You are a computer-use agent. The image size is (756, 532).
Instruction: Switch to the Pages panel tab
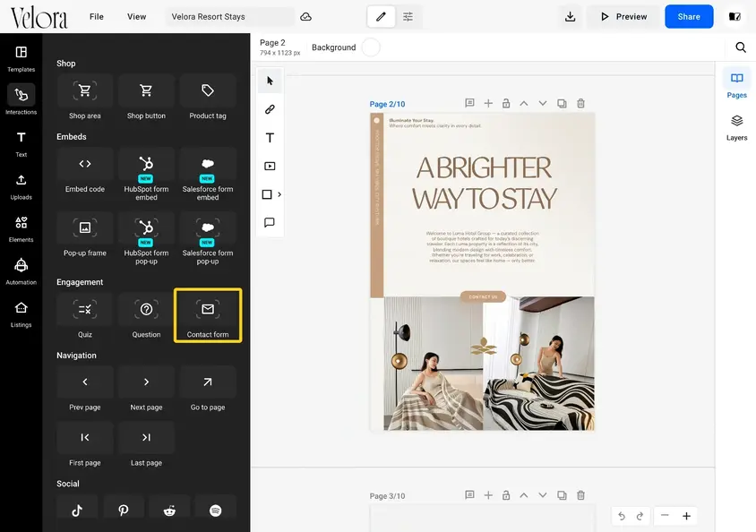click(736, 85)
